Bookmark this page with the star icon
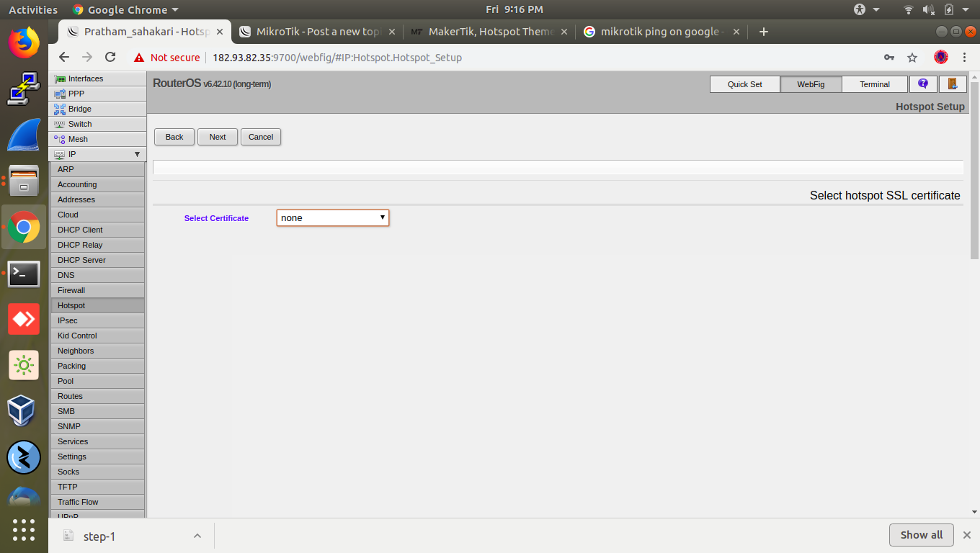This screenshot has width=980, height=553. [x=912, y=58]
